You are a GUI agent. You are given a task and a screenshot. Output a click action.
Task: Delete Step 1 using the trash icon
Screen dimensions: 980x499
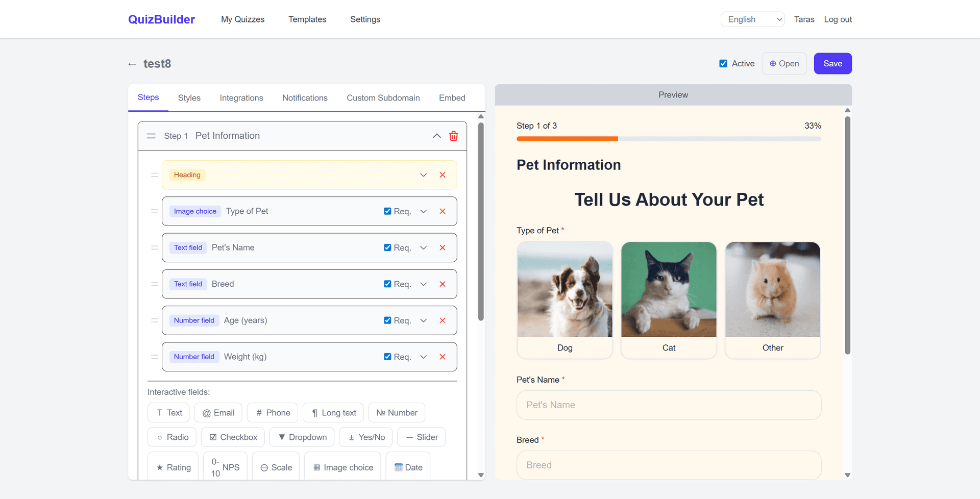(x=453, y=136)
